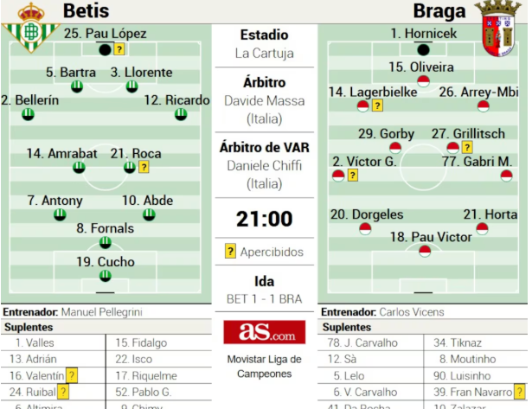Click Hornicek's black goalkeeper marker
This screenshot has height=409, width=532.
tap(423, 49)
